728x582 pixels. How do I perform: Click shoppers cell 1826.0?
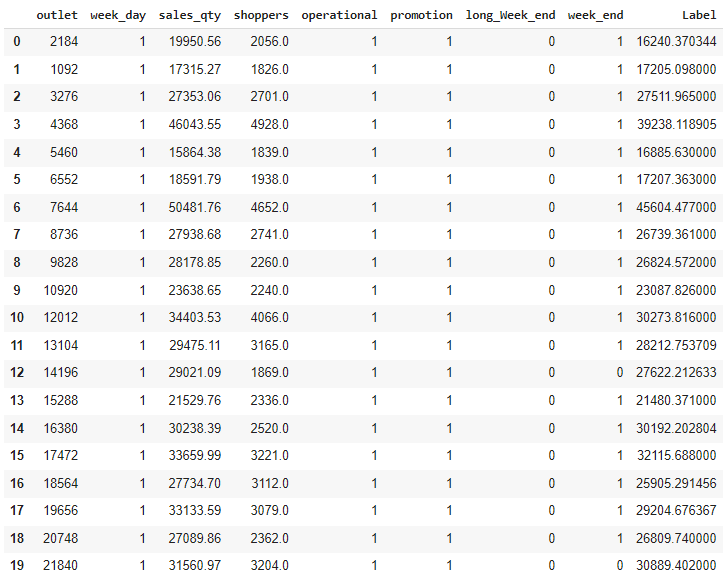pyautogui.click(x=270, y=70)
